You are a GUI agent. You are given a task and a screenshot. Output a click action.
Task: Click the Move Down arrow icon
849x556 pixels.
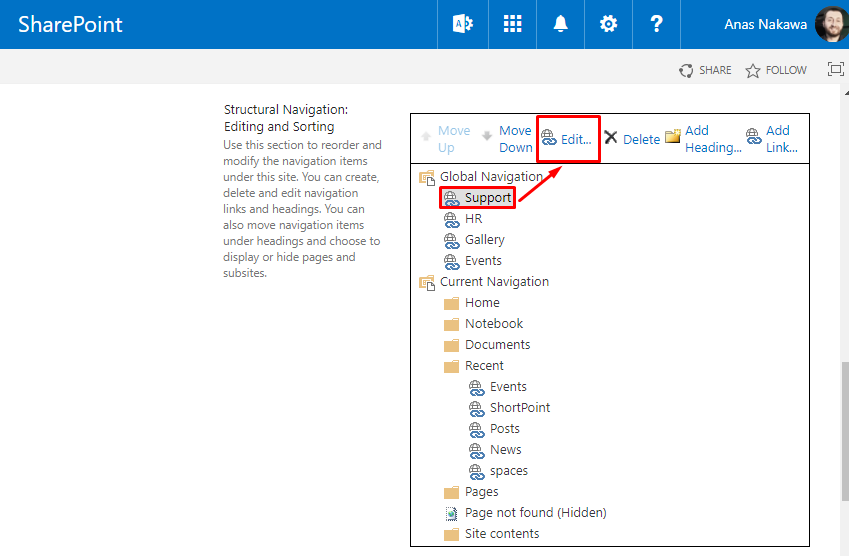tap(487, 135)
